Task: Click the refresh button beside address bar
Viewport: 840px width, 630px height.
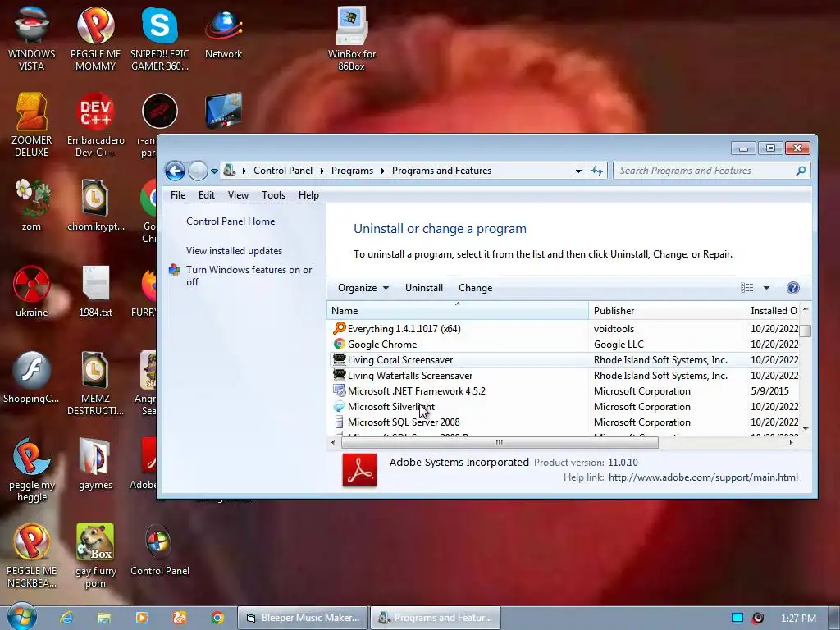Action: (x=597, y=171)
